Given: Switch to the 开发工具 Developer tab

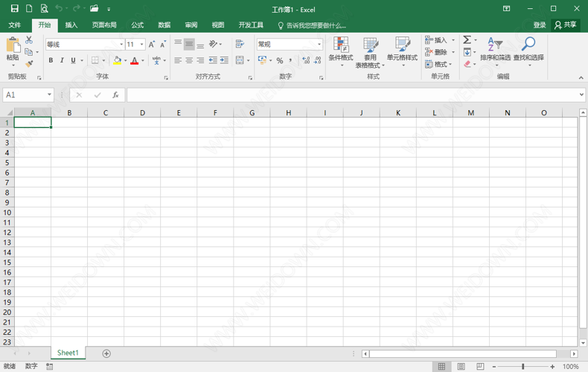Looking at the screenshot, I should (x=251, y=25).
